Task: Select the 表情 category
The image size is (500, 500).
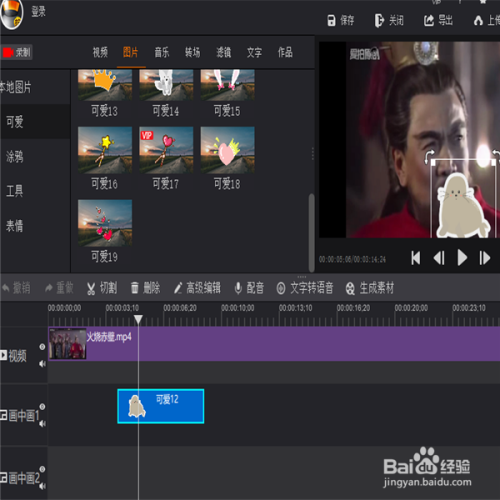Action: 15,226
